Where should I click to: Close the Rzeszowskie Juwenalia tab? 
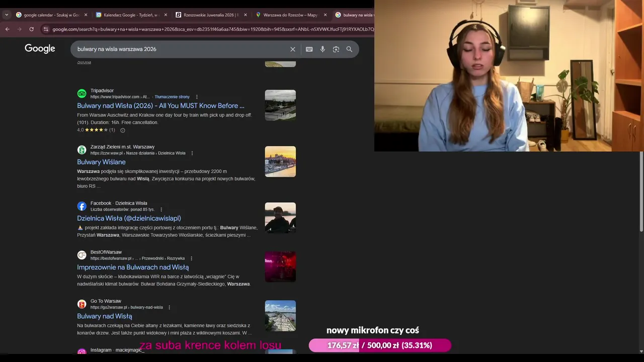(246, 15)
